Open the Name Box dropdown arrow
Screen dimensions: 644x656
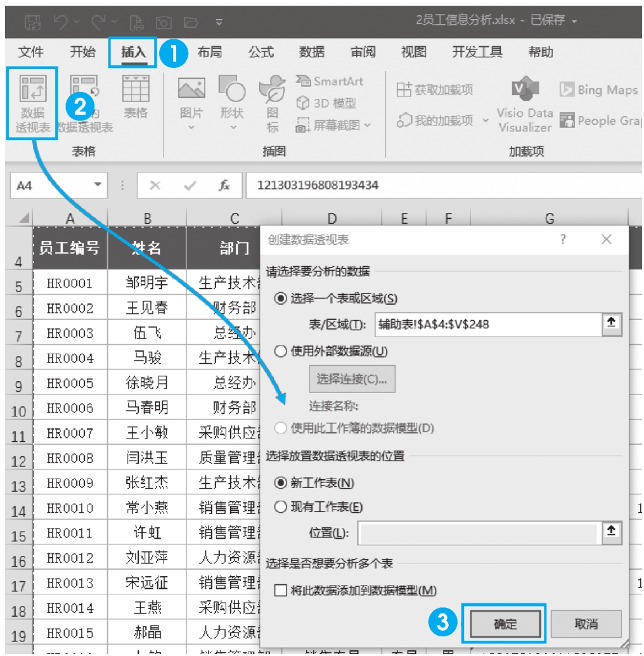click(98, 184)
